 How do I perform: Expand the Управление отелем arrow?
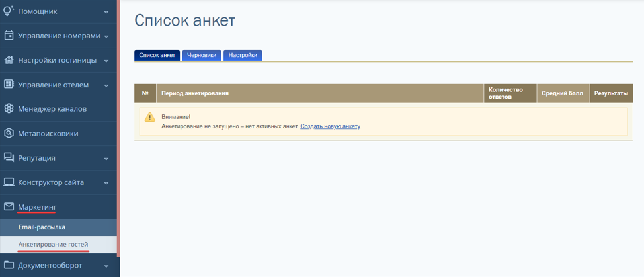point(106,85)
